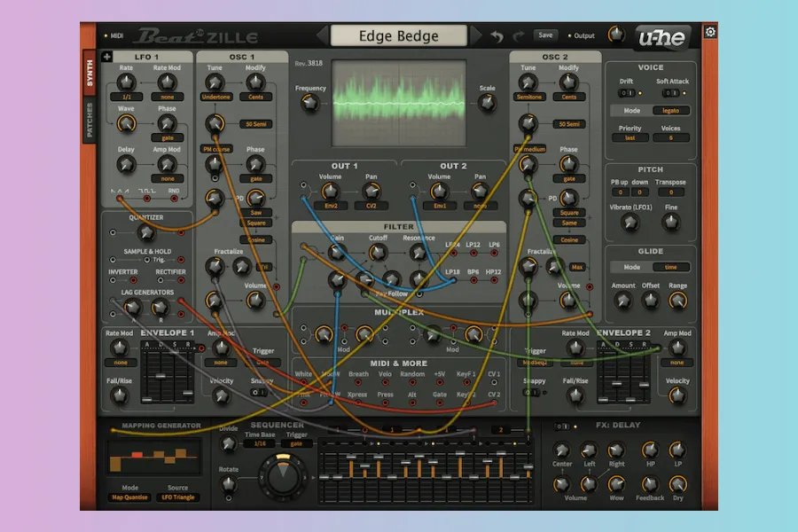
Task: Open Glide Mode 'time' selector
Action: (670, 267)
